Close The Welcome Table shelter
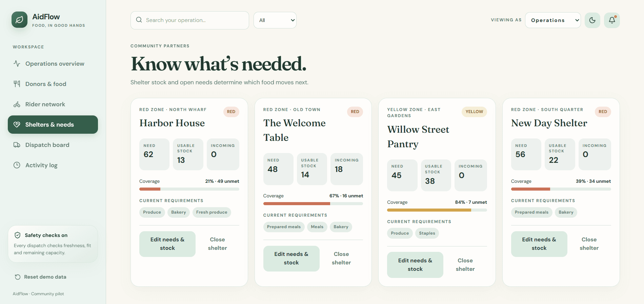644x304 pixels. (341, 258)
